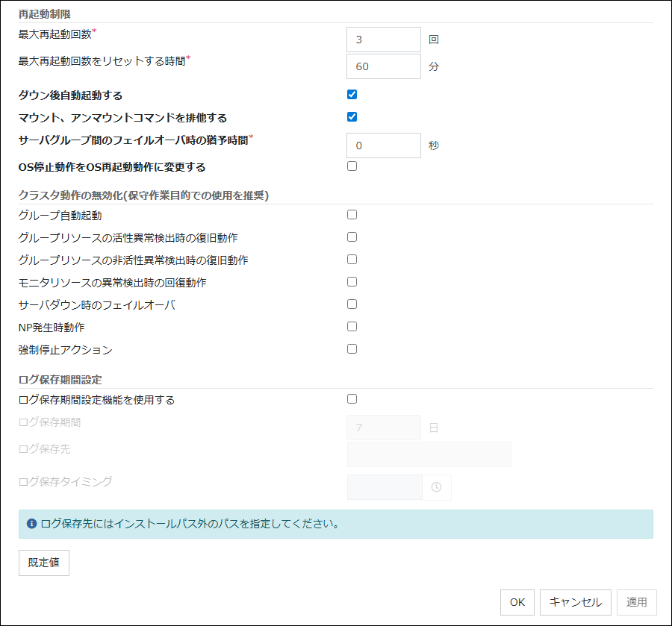Click the OK button

pyautogui.click(x=517, y=602)
